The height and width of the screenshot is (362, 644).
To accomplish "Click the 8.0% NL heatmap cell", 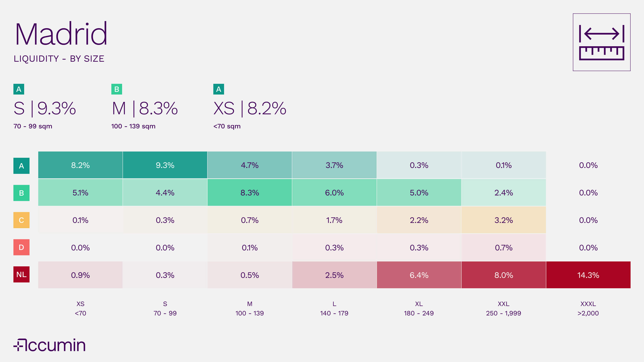I will click(x=504, y=275).
